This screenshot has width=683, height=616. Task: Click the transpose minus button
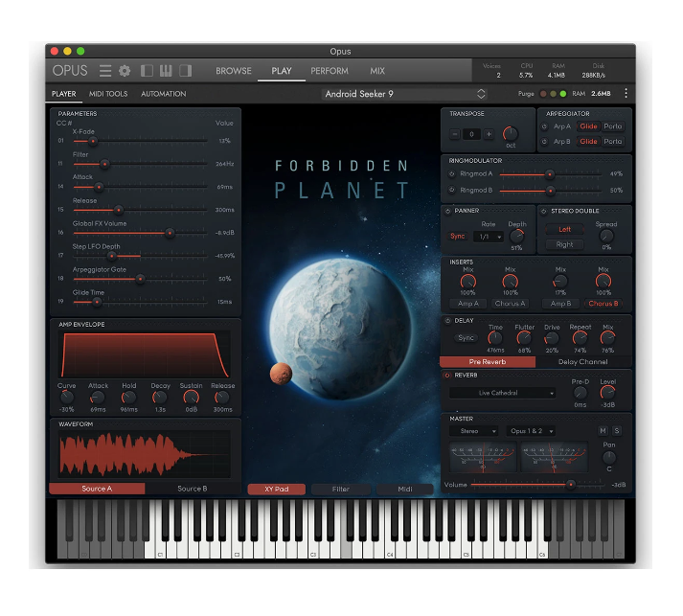[455, 134]
